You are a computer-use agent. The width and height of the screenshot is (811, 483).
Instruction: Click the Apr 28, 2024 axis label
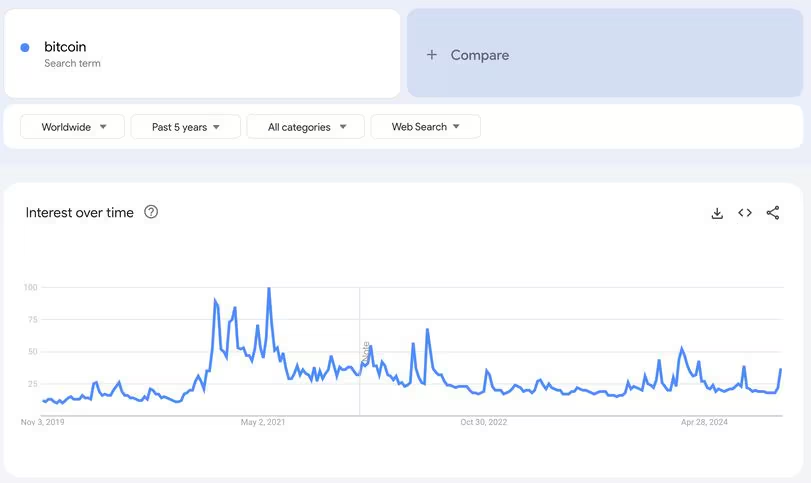704,422
